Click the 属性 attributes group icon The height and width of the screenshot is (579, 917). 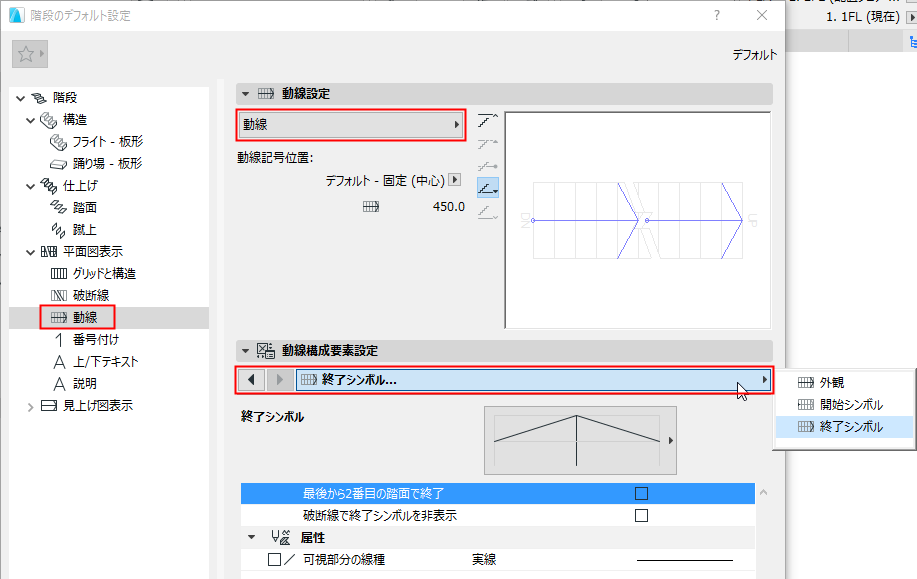pos(281,537)
